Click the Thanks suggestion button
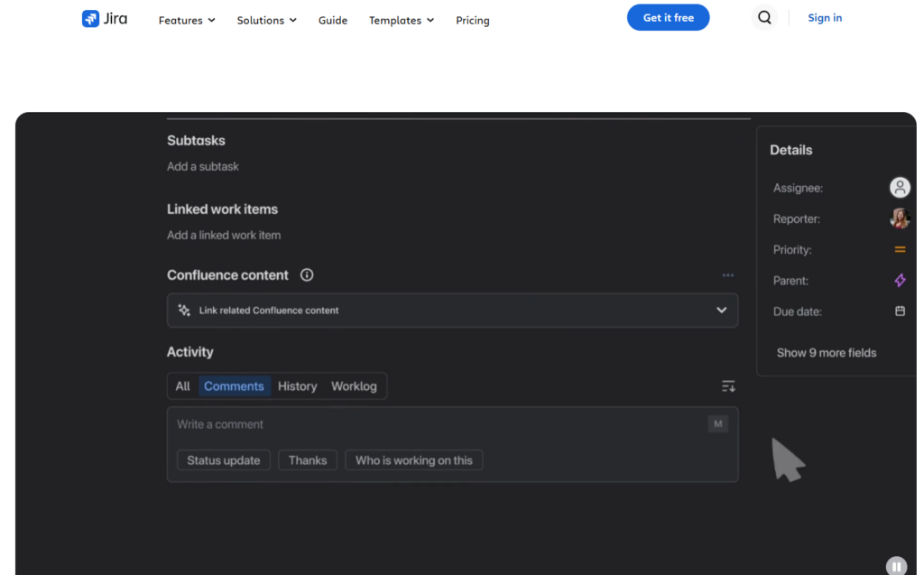 click(308, 460)
